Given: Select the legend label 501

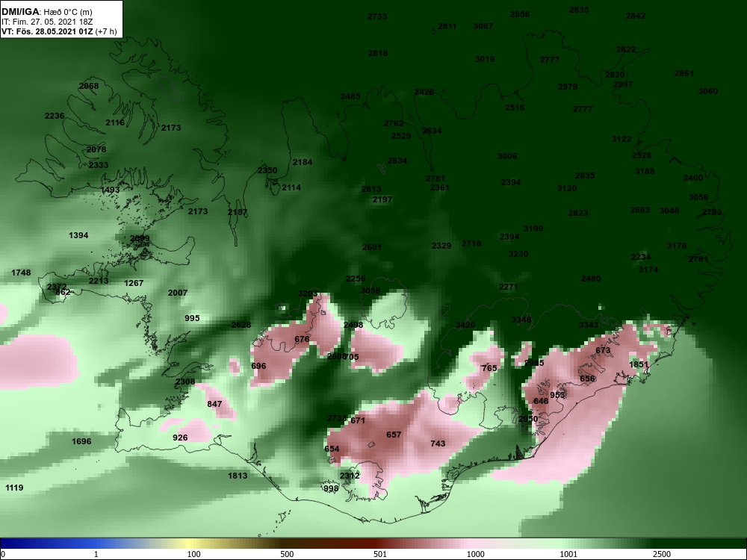Looking at the screenshot, I should pos(380,554).
